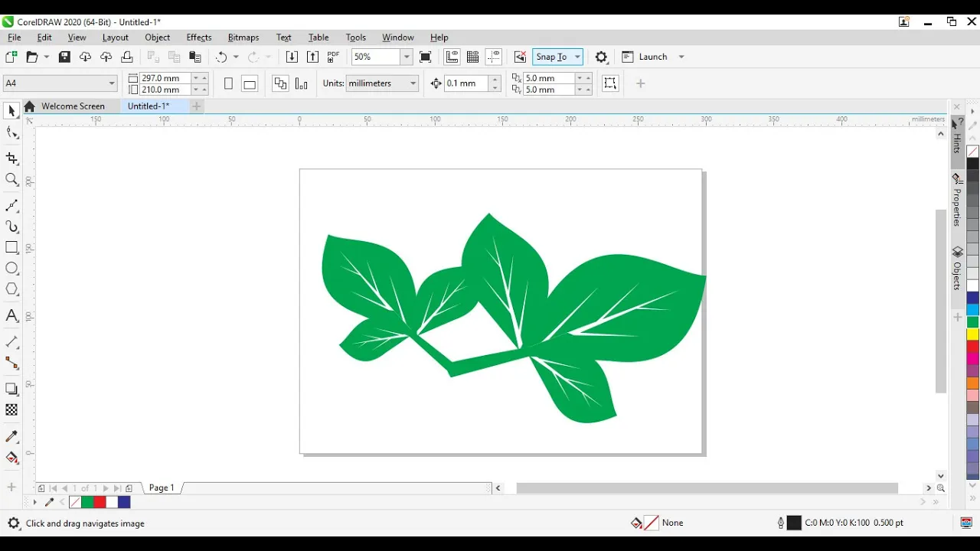Viewport: 980px width, 551px height.
Task: Open the Snap To dropdown
Action: [x=577, y=57]
